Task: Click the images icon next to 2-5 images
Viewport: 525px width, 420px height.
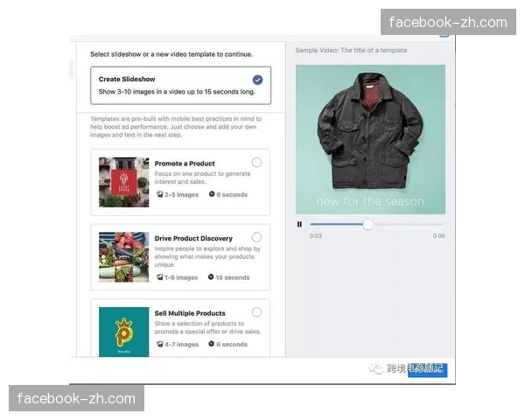Action: (x=160, y=194)
